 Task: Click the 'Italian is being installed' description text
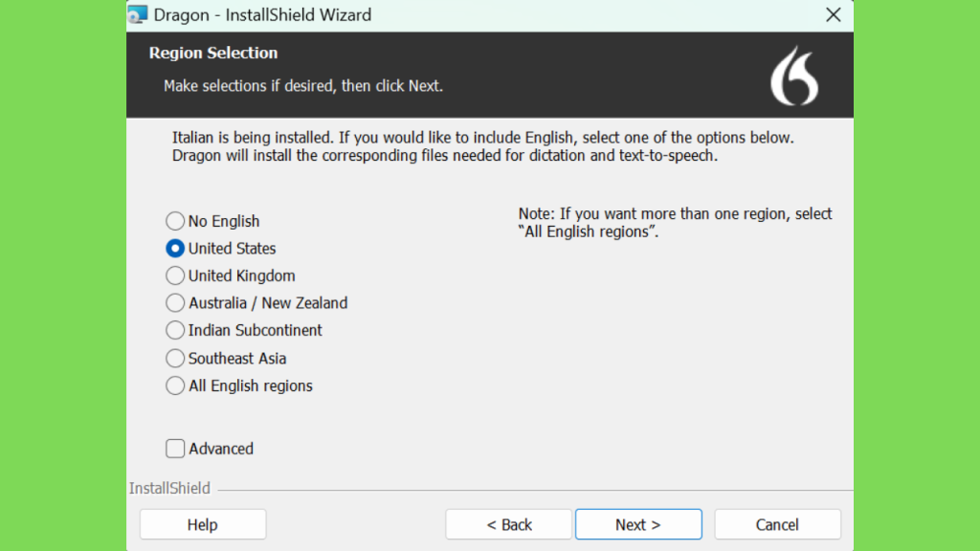pyautogui.click(x=483, y=146)
